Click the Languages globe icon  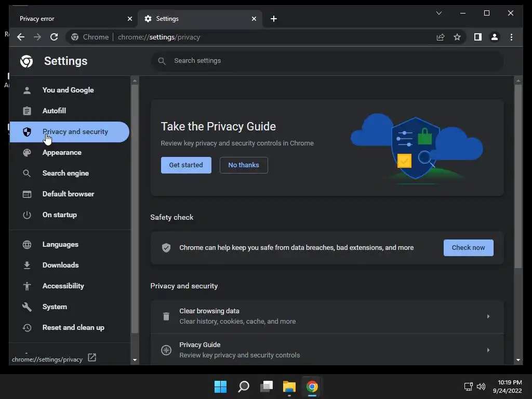pos(27,245)
